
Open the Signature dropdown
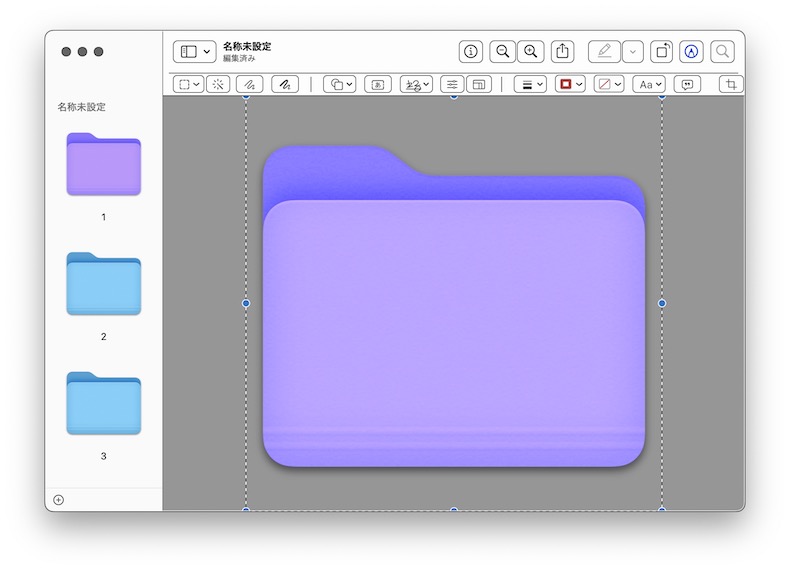(416, 85)
